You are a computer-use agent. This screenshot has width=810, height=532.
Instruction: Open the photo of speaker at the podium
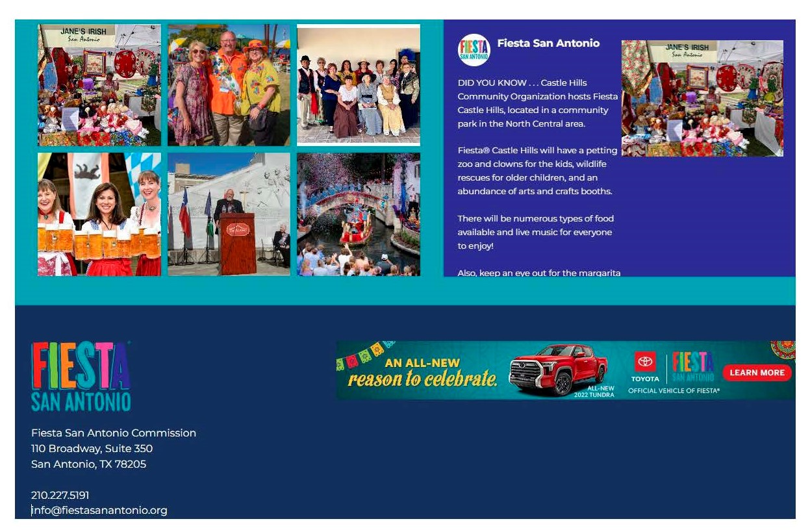pyautogui.click(x=229, y=214)
